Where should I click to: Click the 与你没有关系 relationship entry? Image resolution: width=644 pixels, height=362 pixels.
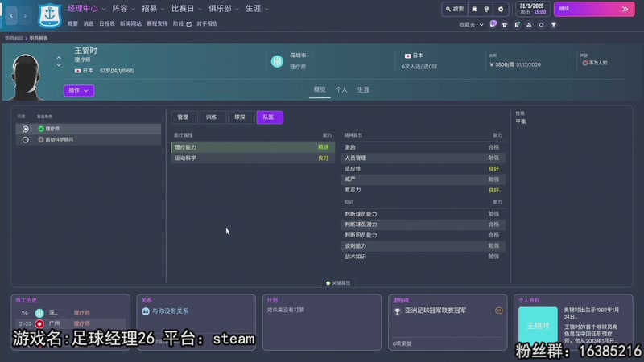point(170,311)
